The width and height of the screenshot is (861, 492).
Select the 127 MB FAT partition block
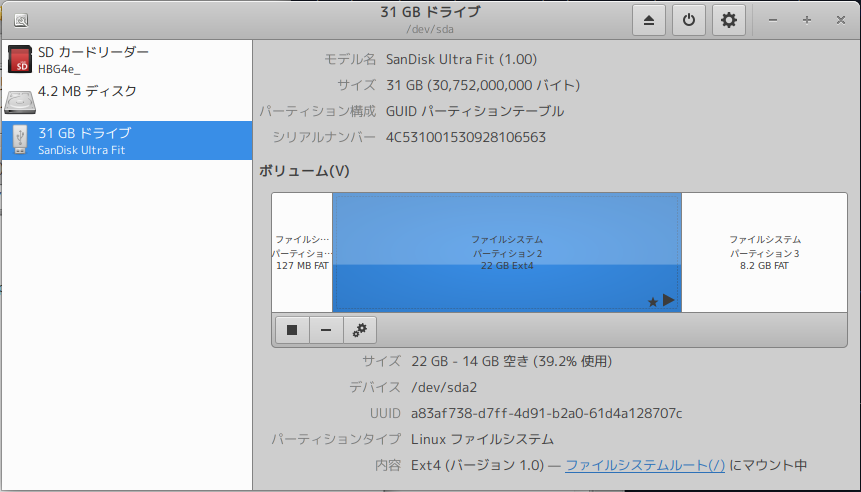click(302, 252)
